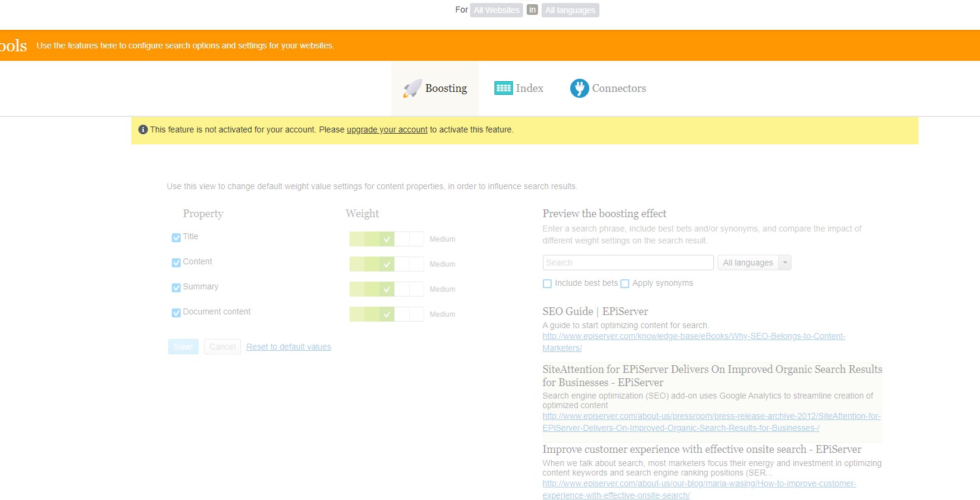Open the All languages selector at top
The height and width of the screenshot is (500, 980).
tap(570, 10)
